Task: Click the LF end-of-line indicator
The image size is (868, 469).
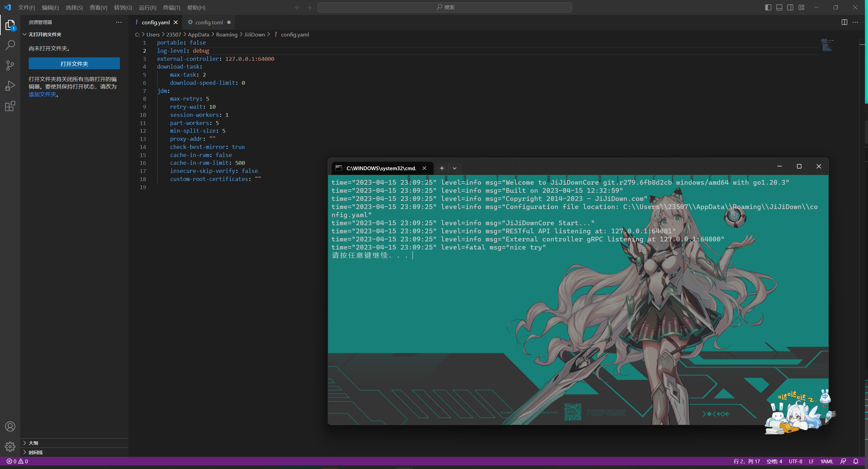Action: click(x=811, y=461)
